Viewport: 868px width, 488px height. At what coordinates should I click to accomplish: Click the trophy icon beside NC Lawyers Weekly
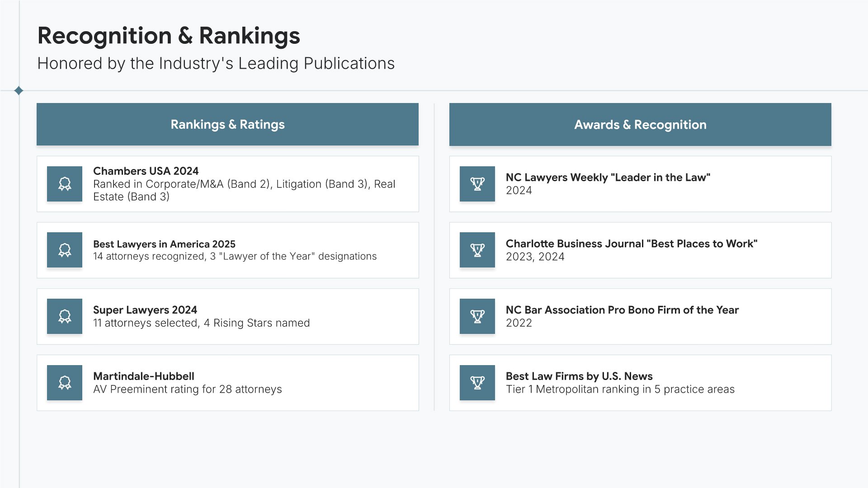click(477, 184)
